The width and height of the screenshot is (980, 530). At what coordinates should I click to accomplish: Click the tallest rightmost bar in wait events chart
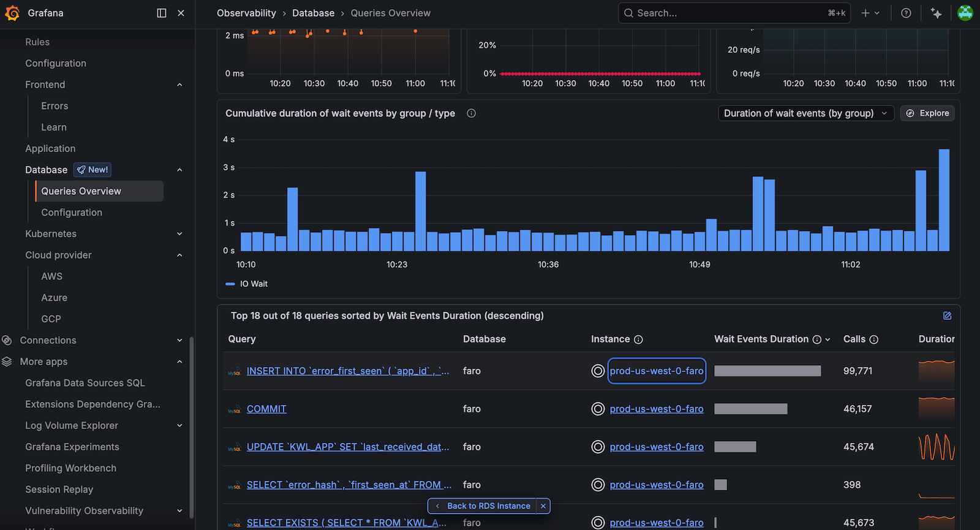pos(944,200)
